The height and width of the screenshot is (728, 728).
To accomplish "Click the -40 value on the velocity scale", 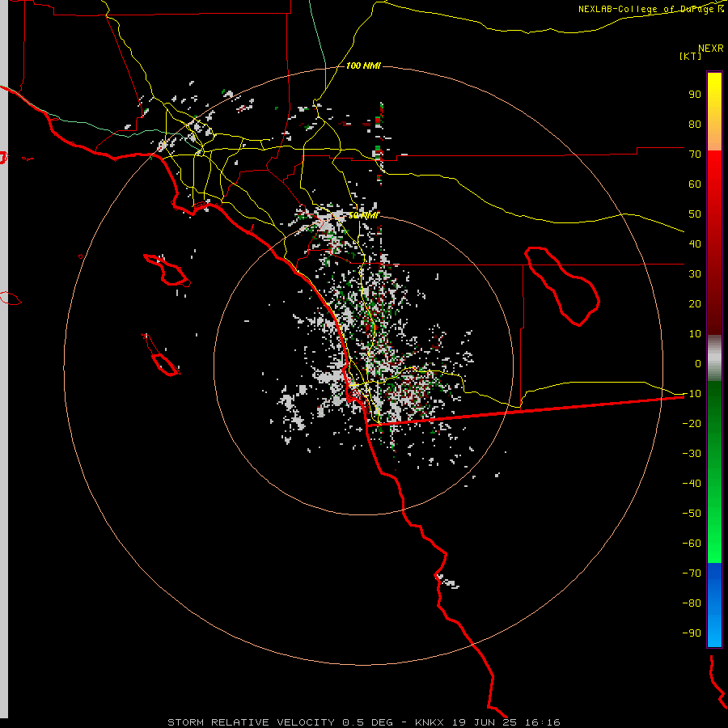I will point(692,484).
